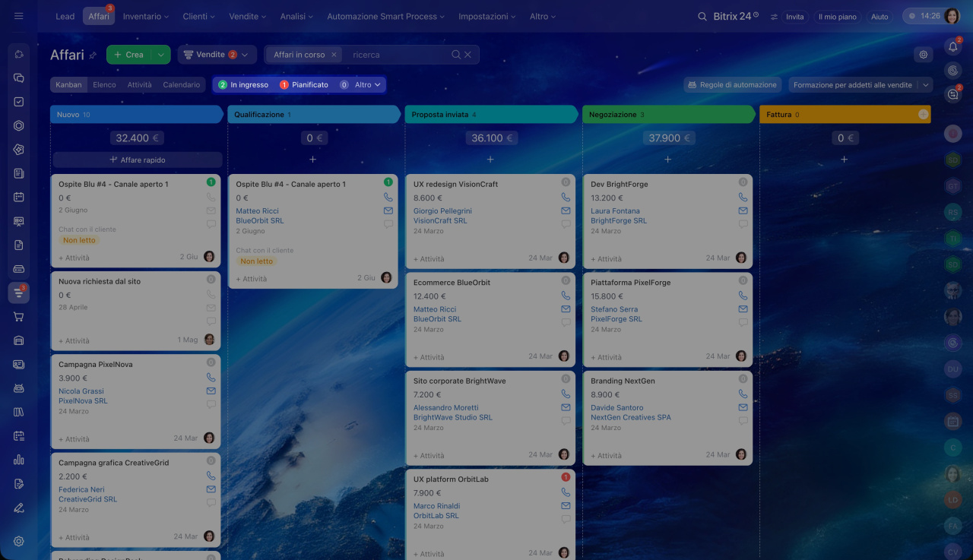Open the shopping cart sidebar icon
Screen dimensions: 973x560
[x=19, y=317]
